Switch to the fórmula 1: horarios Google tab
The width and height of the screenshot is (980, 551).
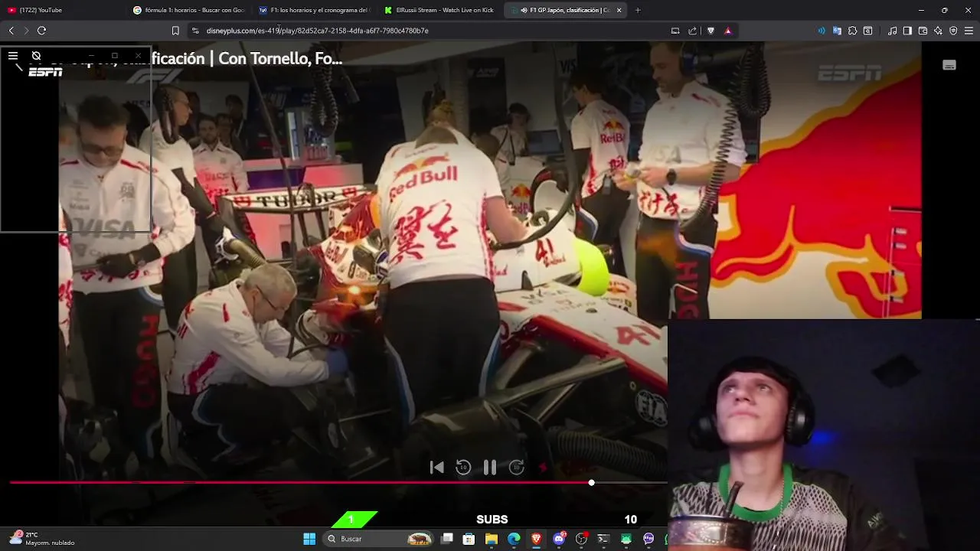click(188, 10)
